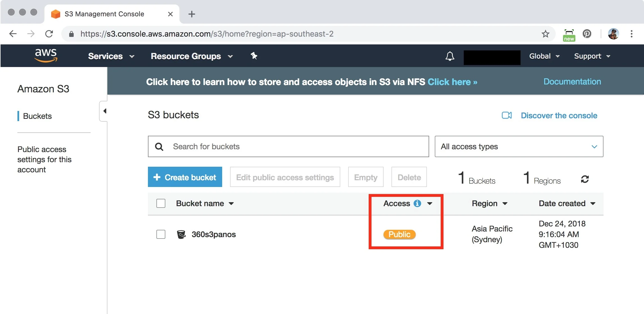644x314 pixels.
Task: Open Public access settings for this account
Action: [x=44, y=159]
